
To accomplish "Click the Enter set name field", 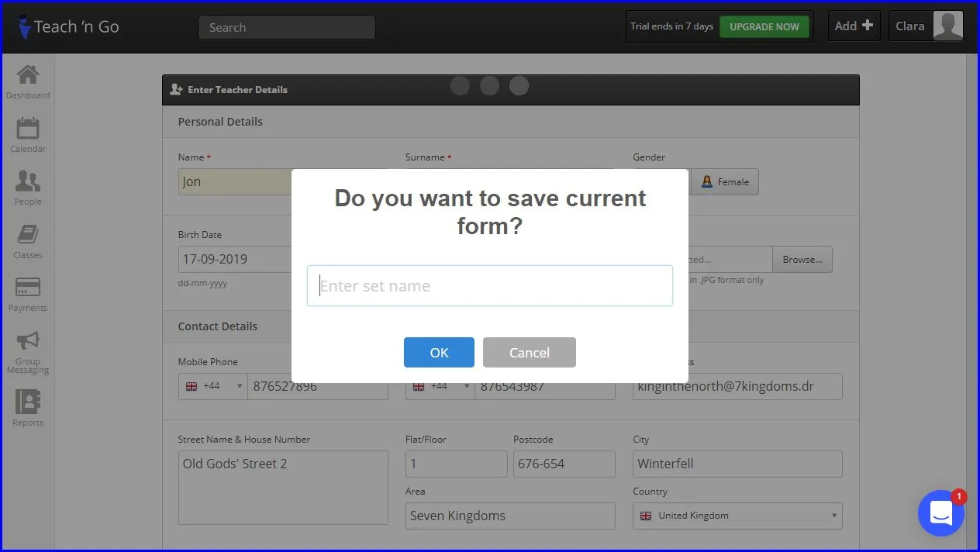I will [x=490, y=286].
